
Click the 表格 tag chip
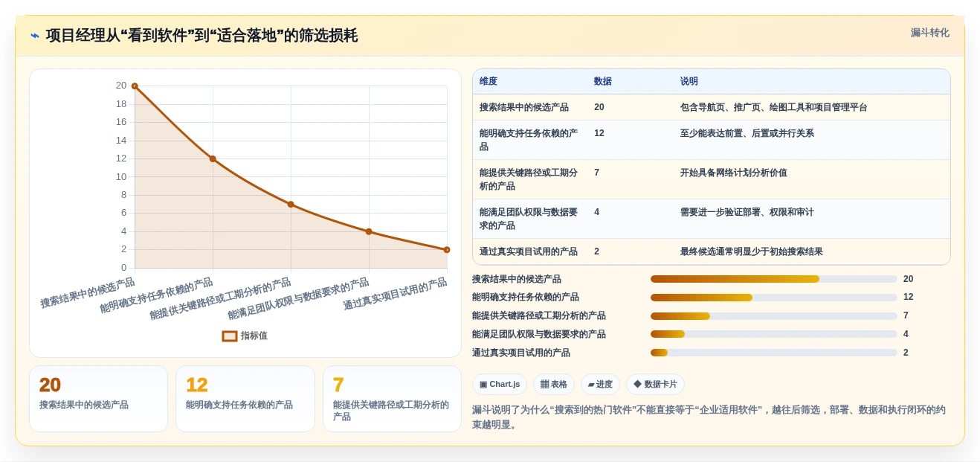(554, 384)
